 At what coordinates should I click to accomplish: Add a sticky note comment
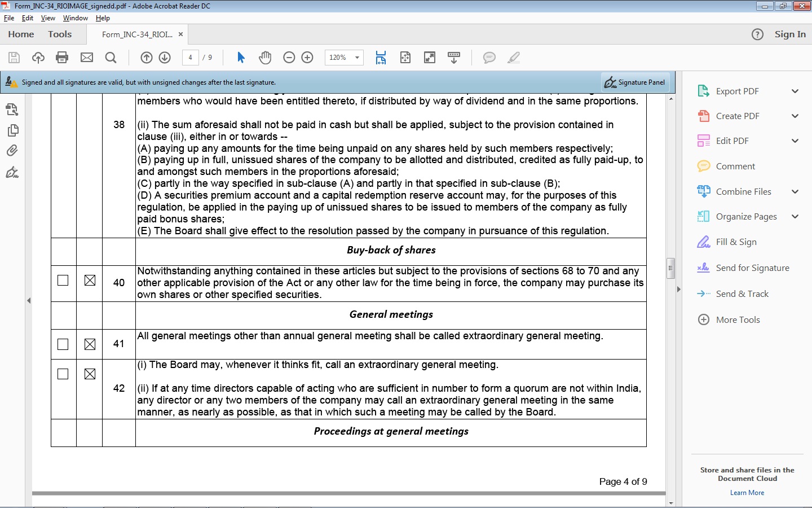pyautogui.click(x=489, y=57)
